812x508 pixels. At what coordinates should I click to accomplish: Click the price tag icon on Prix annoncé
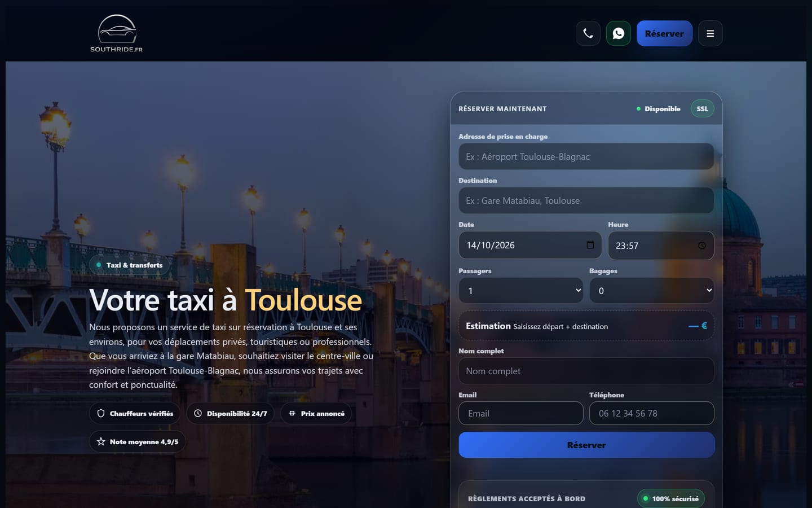point(292,413)
